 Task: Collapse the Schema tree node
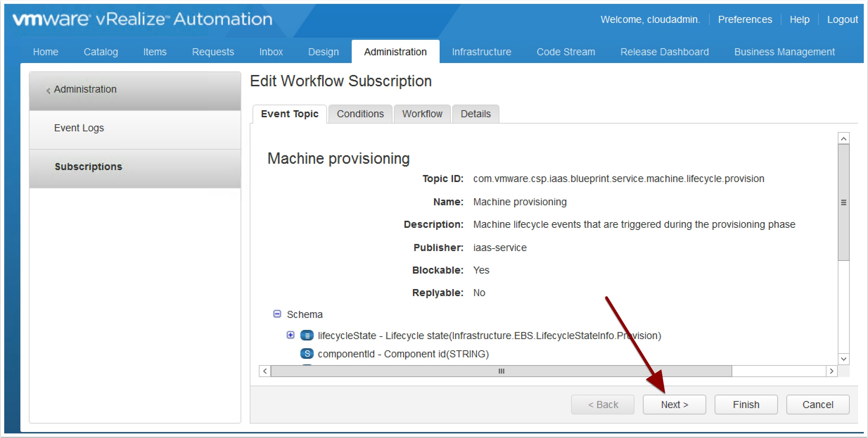[x=277, y=314]
